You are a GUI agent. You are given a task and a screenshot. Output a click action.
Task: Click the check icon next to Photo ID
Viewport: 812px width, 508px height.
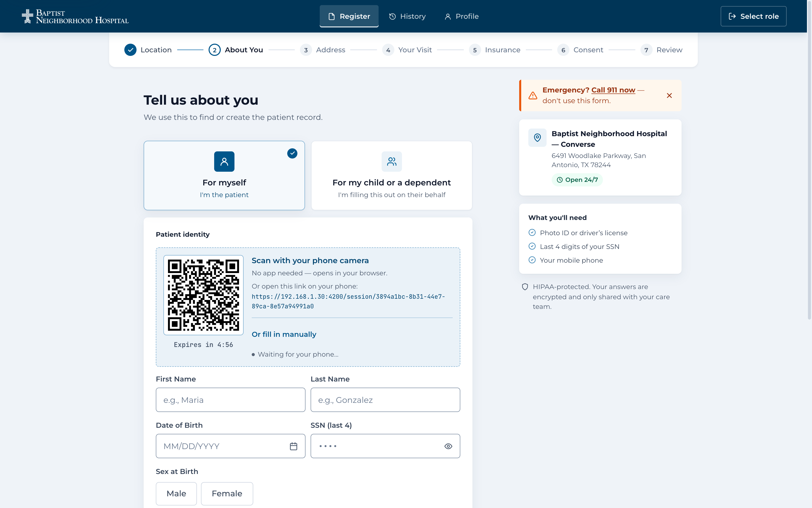pyautogui.click(x=532, y=232)
